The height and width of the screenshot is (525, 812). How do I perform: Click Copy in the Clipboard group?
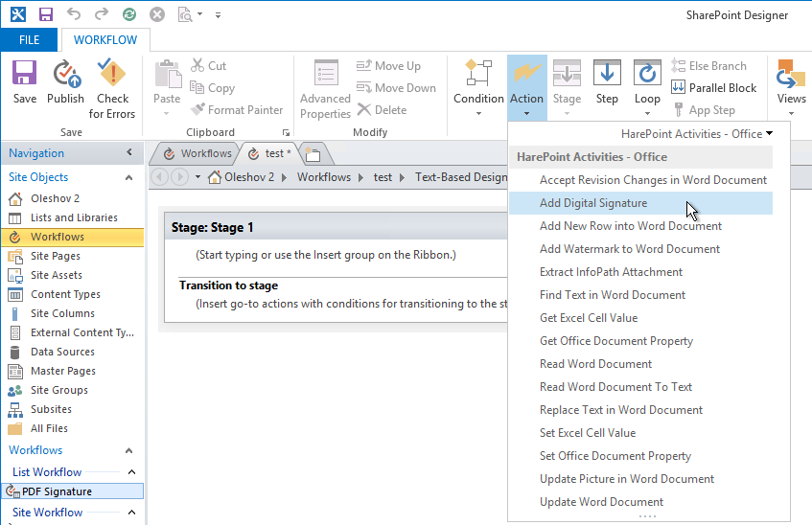[212, 88]
